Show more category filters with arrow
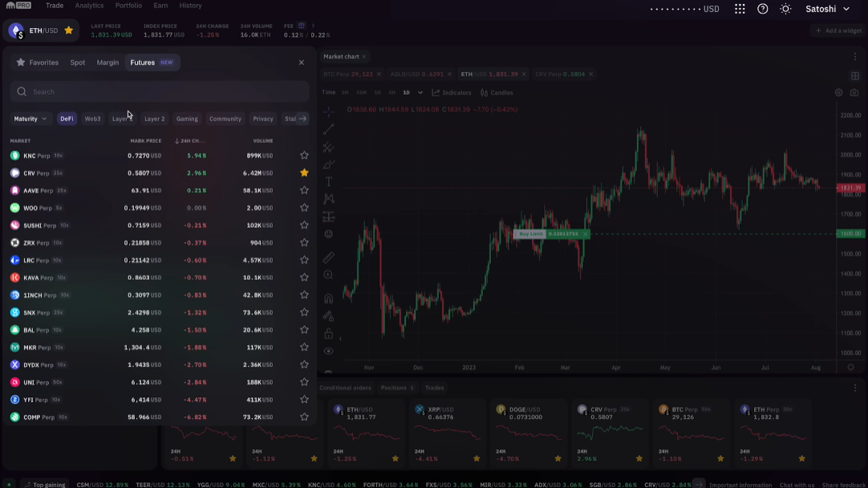The height and width of the screenshot is (488, 868). [302, 119]
